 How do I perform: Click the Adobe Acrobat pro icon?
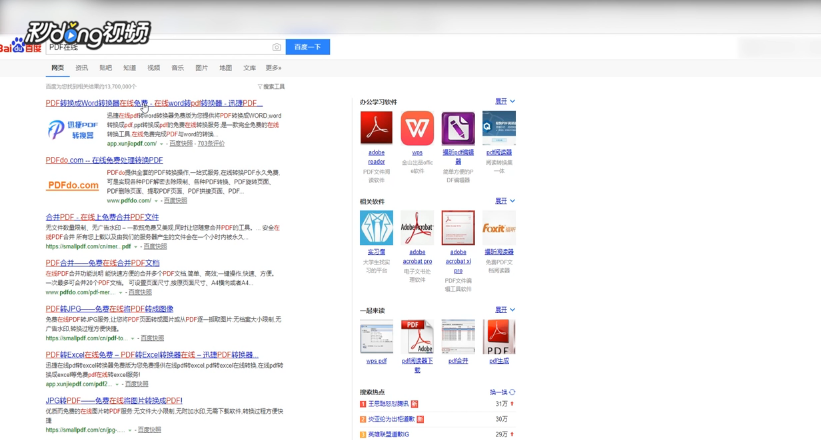click(417, 228)
